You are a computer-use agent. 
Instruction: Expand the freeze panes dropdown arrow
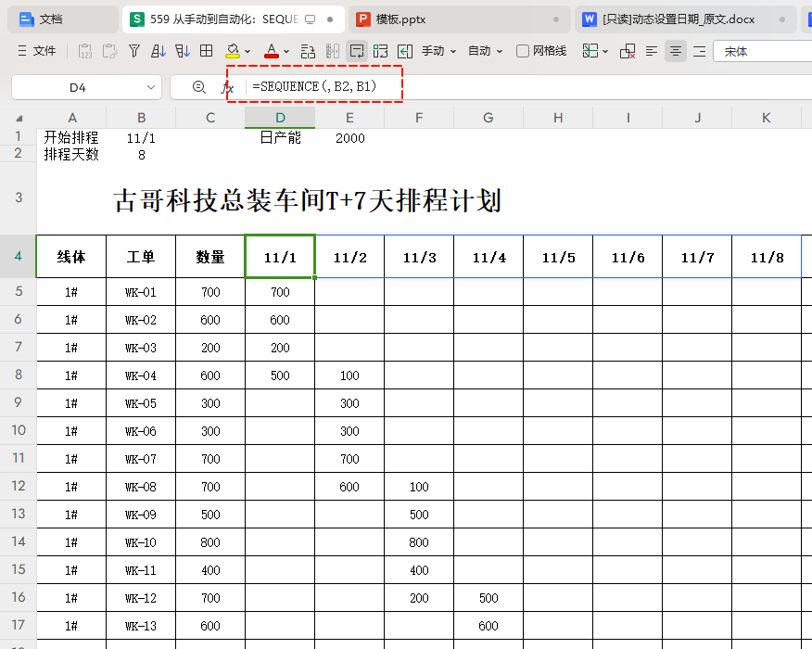click(605, 51)
